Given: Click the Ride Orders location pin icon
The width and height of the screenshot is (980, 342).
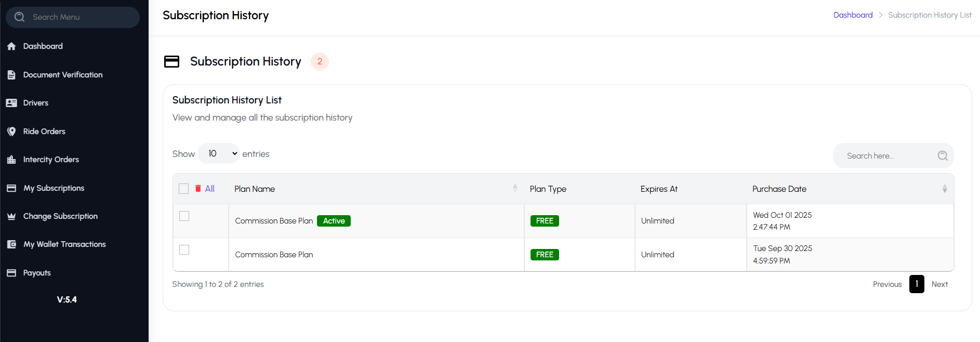Looking at the screenshot, I should pos(11,131).
